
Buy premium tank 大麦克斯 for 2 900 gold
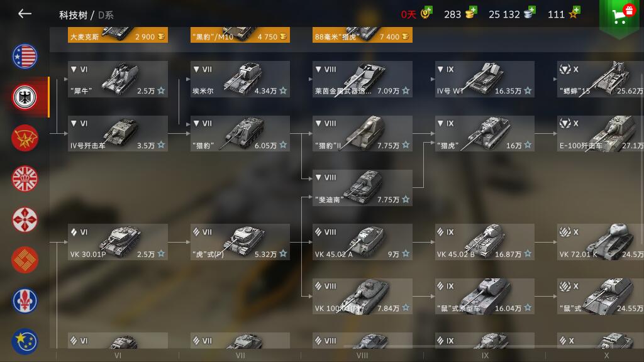[118, 35]
